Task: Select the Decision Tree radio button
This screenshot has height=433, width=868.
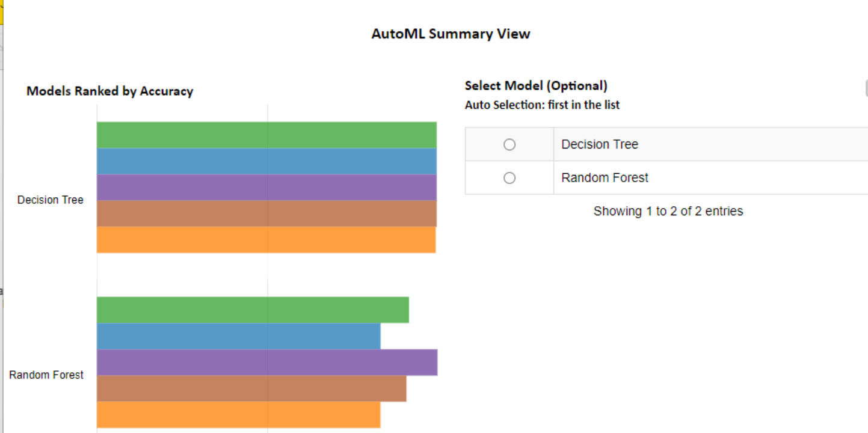Action: [509, 144]
